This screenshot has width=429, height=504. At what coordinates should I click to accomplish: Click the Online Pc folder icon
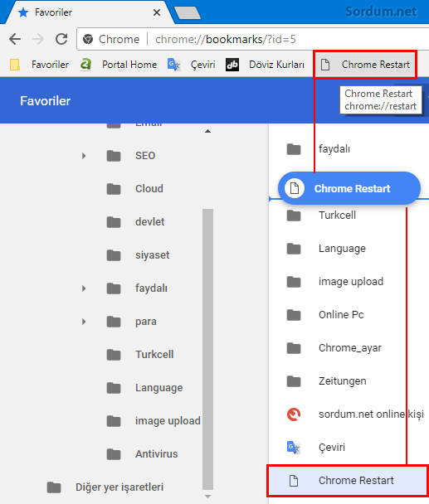pos(294,315)
